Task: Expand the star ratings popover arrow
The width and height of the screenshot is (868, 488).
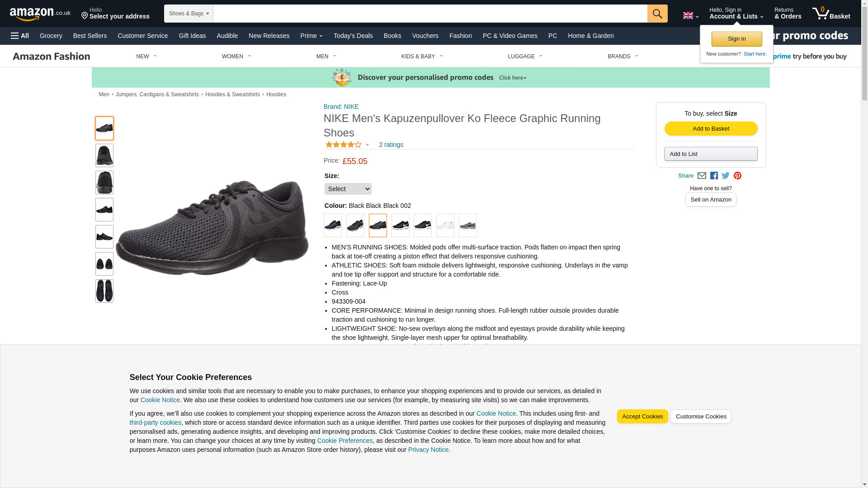Action: [x=367, y=145]
